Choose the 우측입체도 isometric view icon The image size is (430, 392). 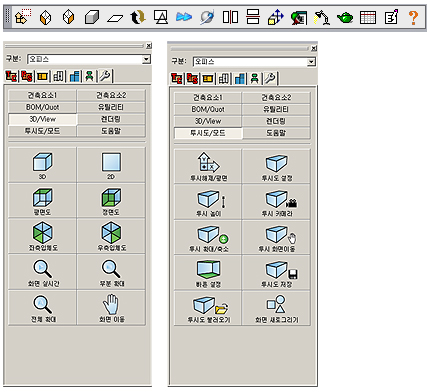[111, 237]
